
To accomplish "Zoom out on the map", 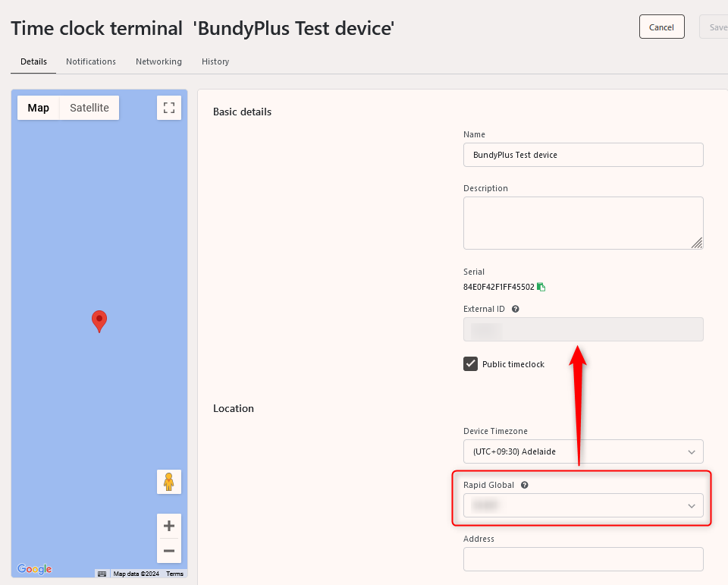I will pyautogui.click(x=169, y=551).
